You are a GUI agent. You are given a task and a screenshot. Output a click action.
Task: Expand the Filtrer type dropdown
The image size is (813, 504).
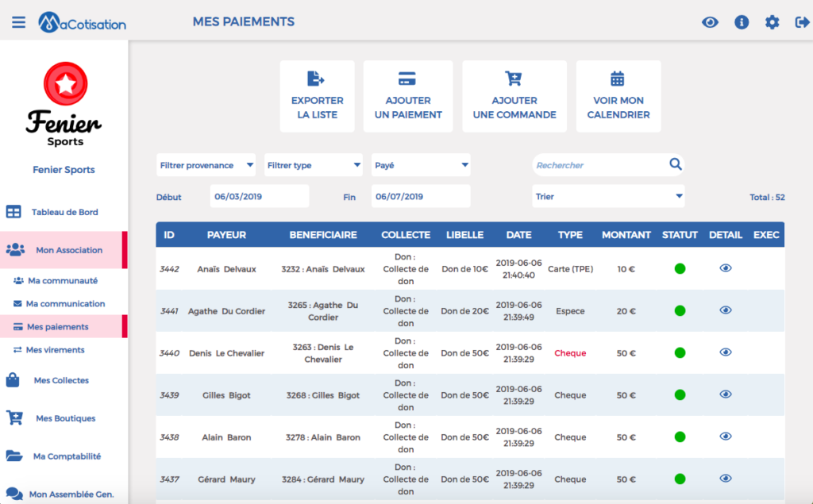(313, 165)
